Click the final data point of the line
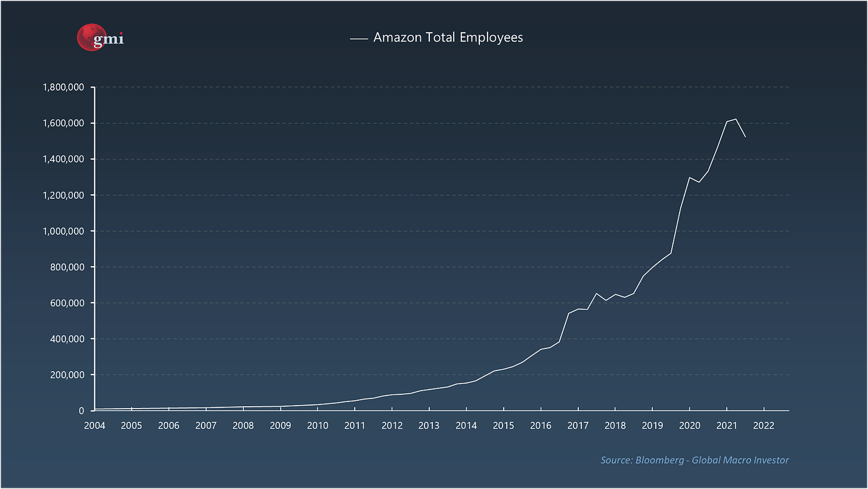 745,137
